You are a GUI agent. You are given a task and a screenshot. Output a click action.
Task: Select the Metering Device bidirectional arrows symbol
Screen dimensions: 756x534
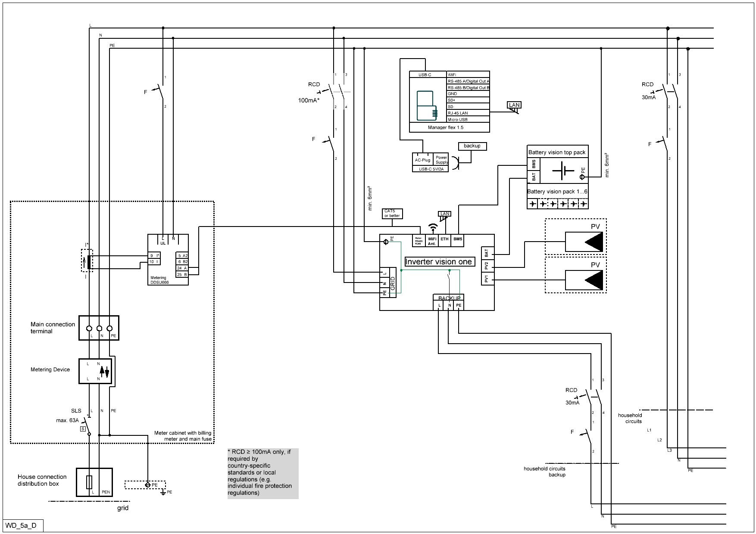[104, 371]
